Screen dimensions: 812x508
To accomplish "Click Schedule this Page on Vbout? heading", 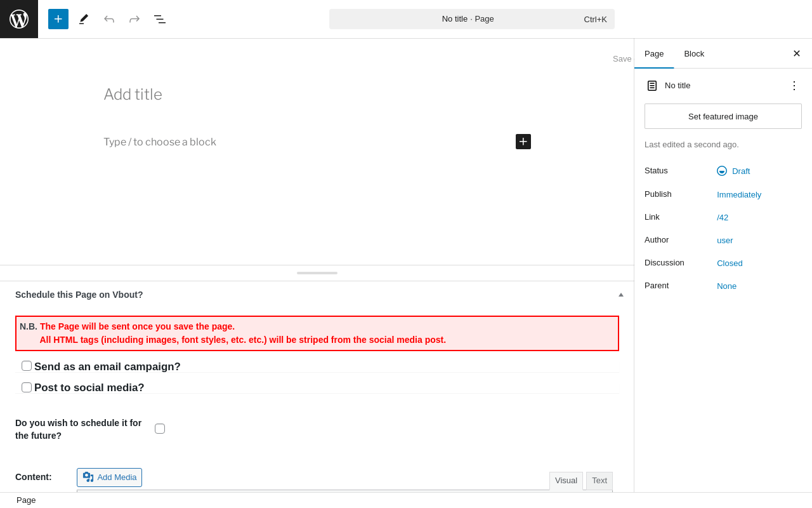I will point(79,295).
